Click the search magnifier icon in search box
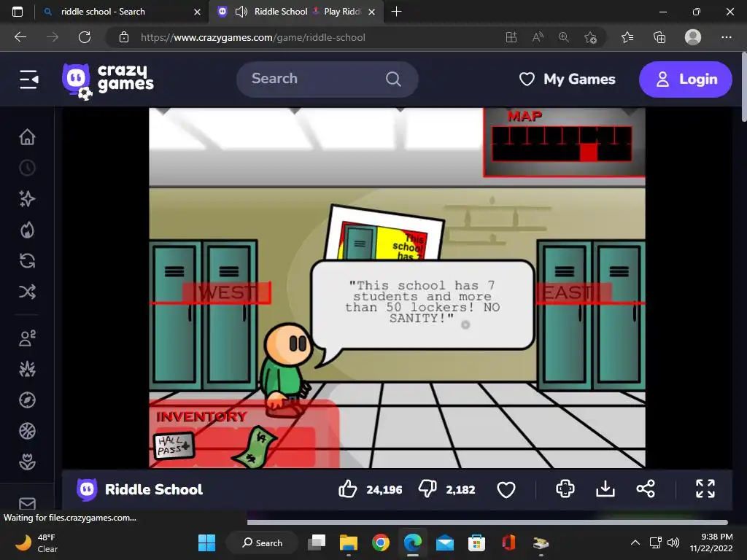The height and width of the screenshot is (560, 747). pos(393,79)
